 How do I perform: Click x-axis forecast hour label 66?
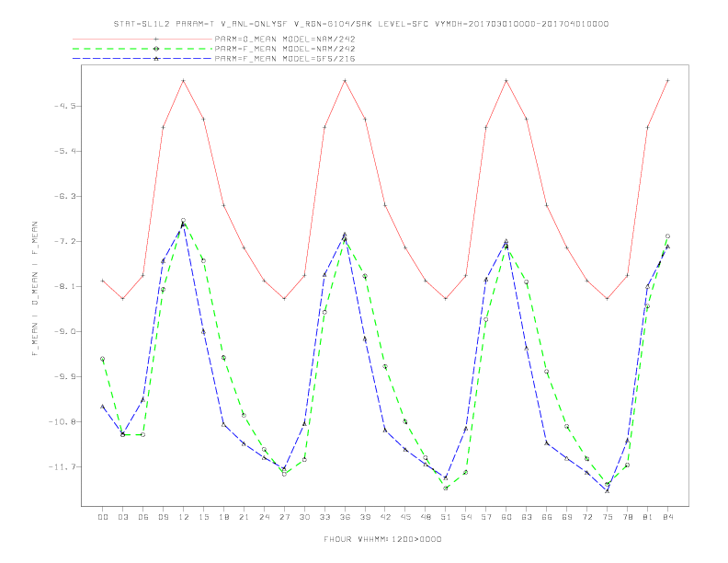click(547, 517)
